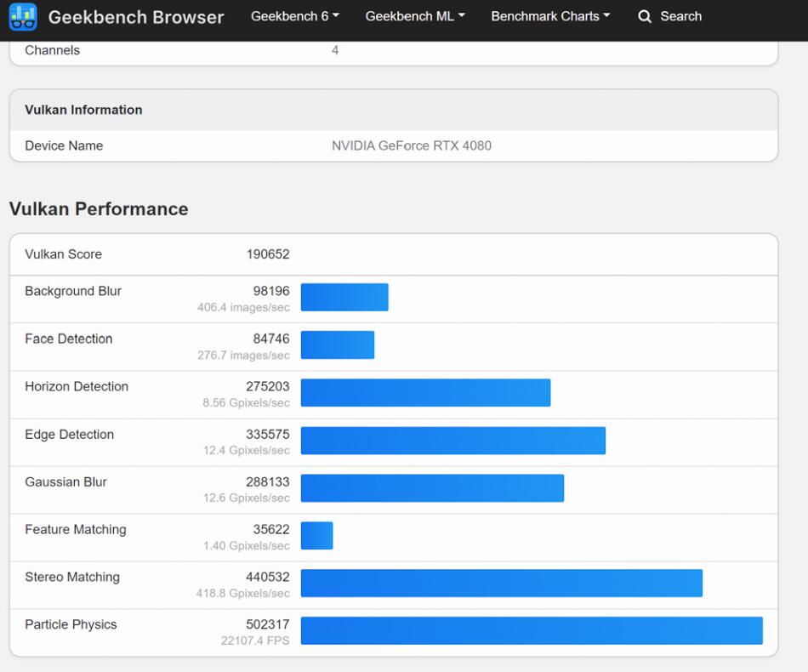
Task: Select Feature Matching score 35622
Action: (271, 530)
